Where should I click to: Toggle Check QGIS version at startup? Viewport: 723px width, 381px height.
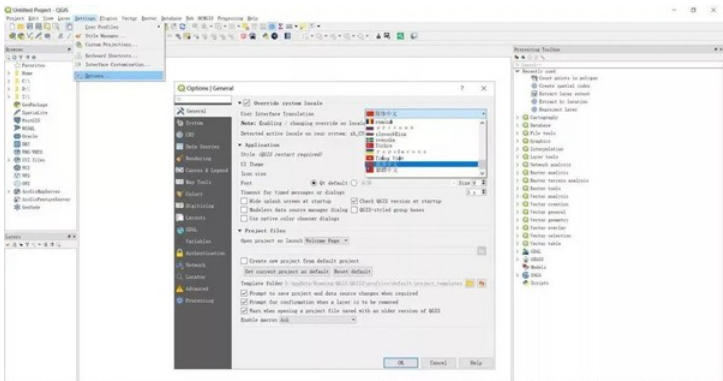tap(354, 201)
